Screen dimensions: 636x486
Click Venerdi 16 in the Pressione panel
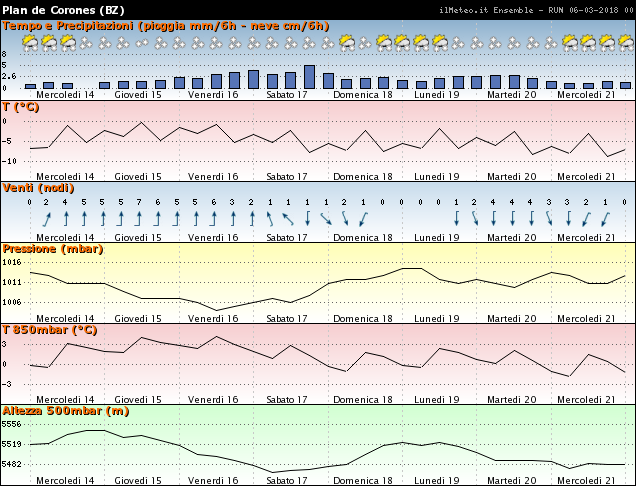tap(213, 318)
